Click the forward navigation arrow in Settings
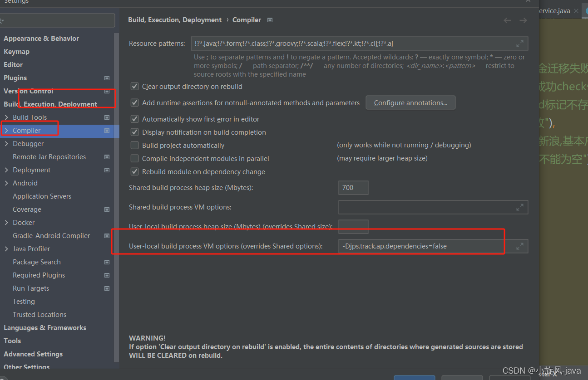 pyautogui.click(x=523, y=20)
